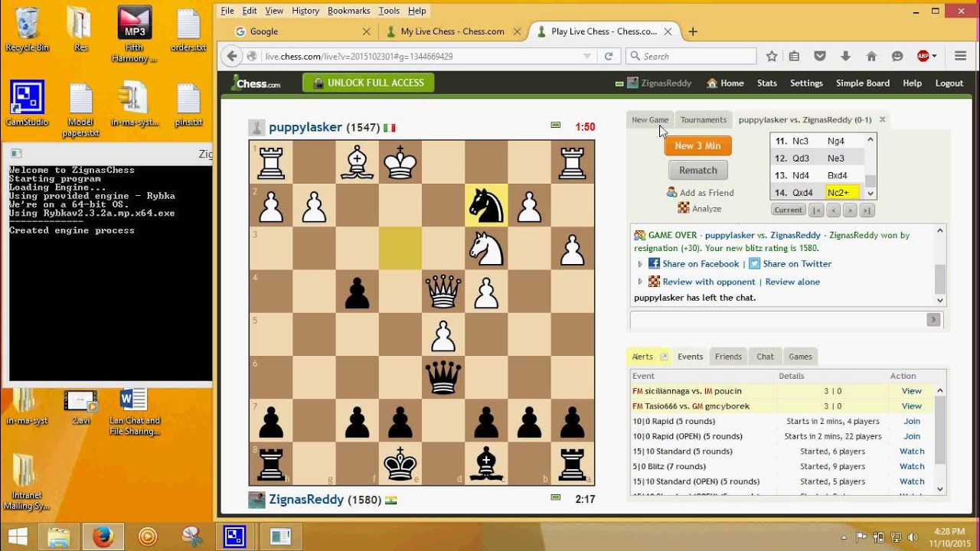Viewport: 980px width, 551px height.
Task: Open the bookmarks list icon in Firefox toolbar
Action: (x=795, y=56)
